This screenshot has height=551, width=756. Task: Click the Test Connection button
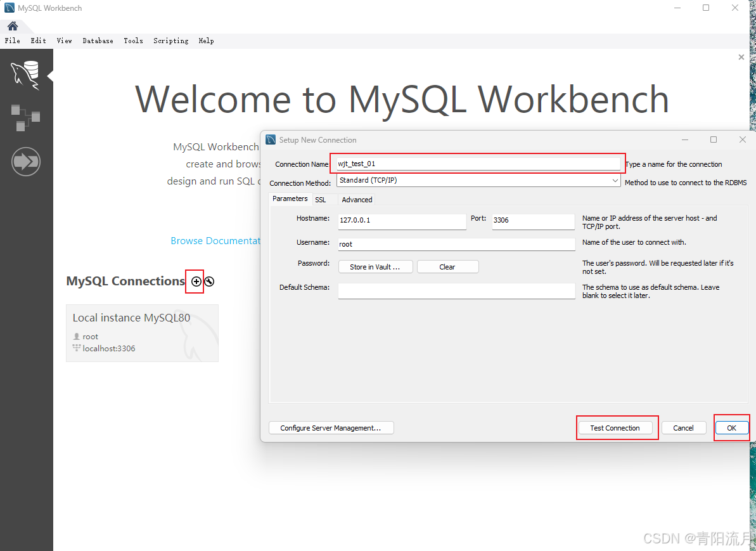coord(615,428)
